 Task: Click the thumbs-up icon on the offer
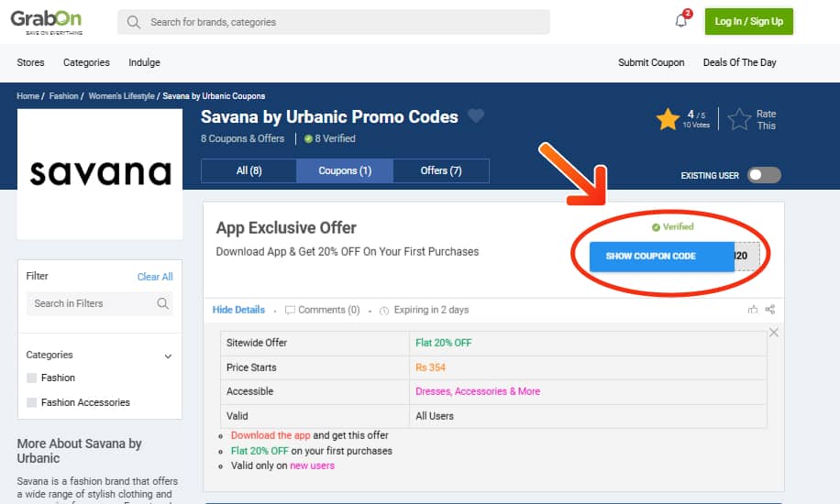tap(753, 310)
